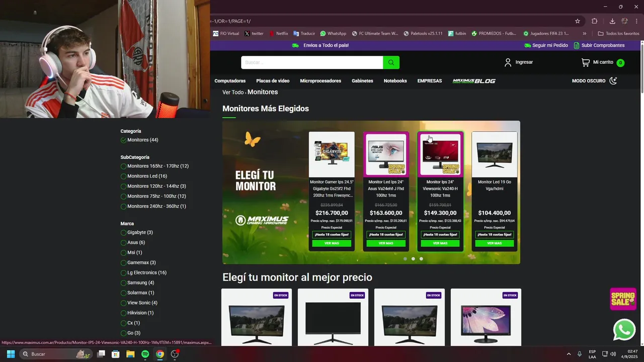
Task: Expand the hidden bookmarks chevron
Action: pos(584,34)
